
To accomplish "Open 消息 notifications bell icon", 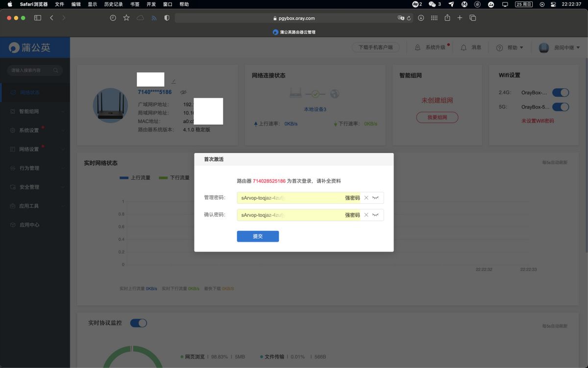I will [x=464, y=48].
